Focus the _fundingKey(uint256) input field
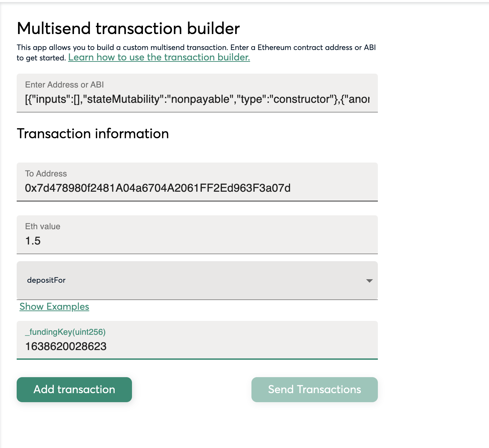This screenshot has height=448, width=489. point(197,340)
